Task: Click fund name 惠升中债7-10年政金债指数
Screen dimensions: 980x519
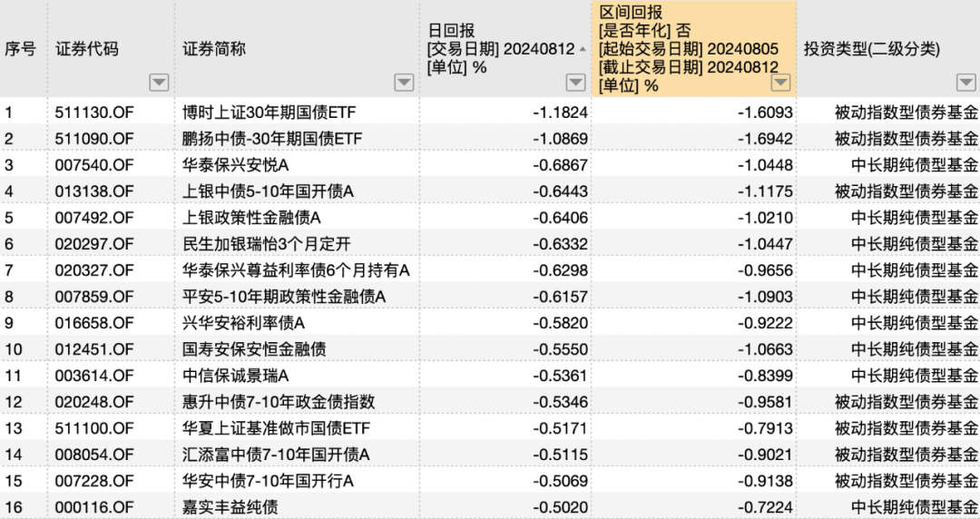Action: [279, 402]
